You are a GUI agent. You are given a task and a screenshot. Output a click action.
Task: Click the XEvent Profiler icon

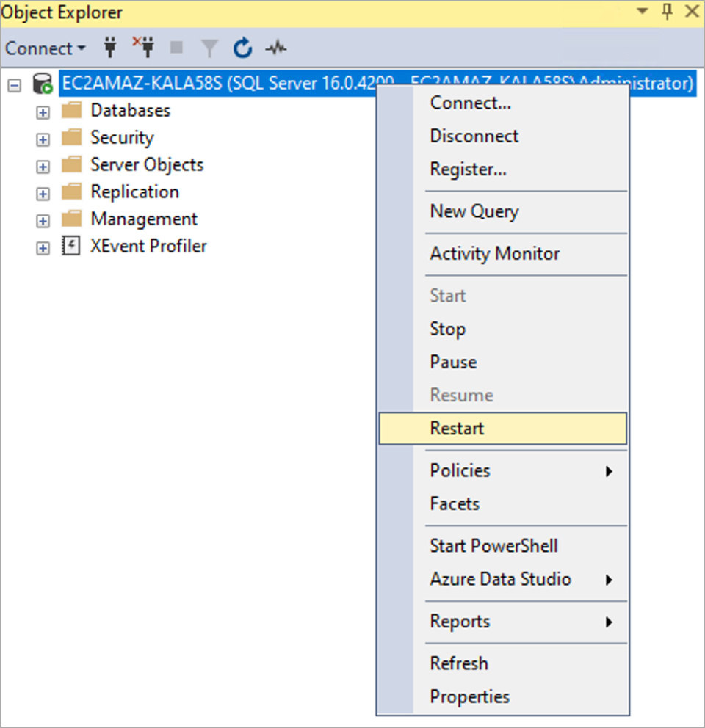coord(71,246)
